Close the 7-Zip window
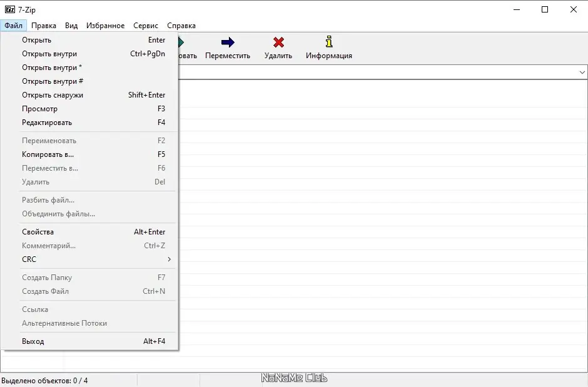 574,9
